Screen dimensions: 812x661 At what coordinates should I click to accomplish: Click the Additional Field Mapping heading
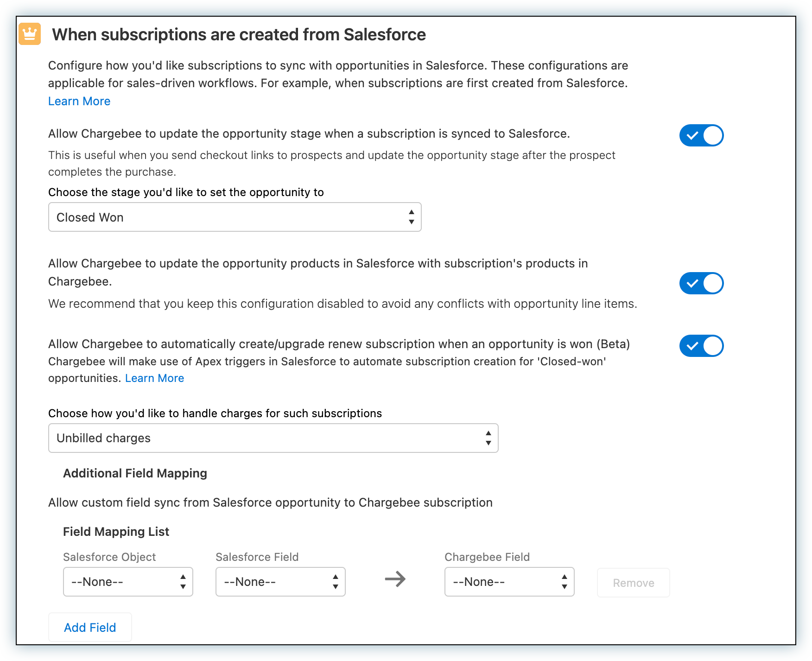click(135, 473)
